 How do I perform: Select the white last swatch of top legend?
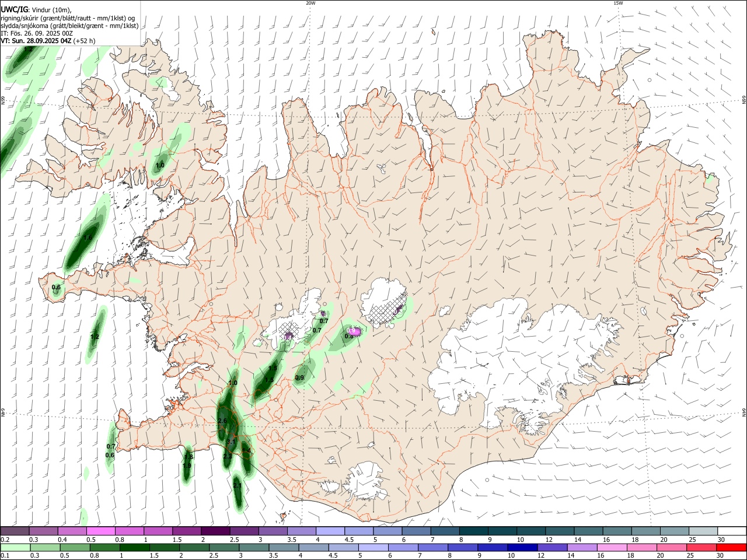(732, 531)
